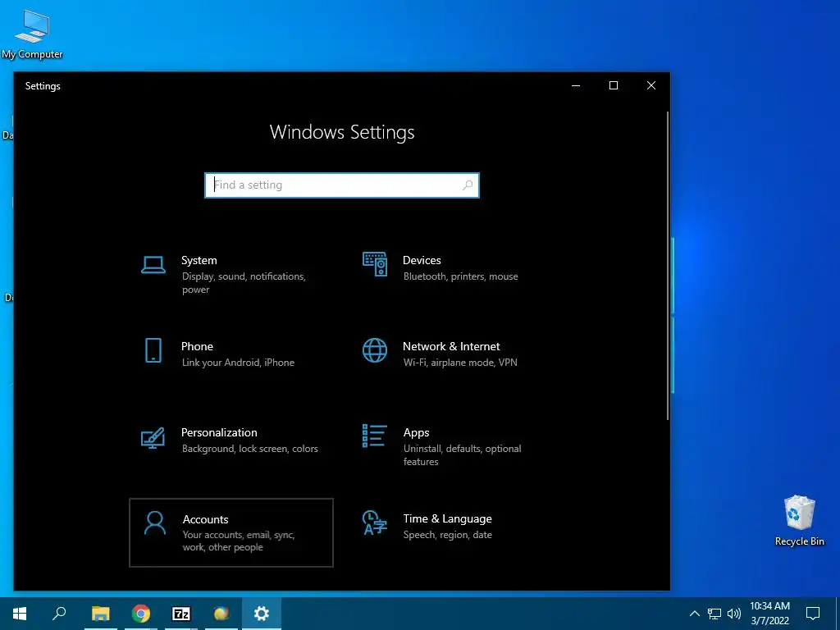Click the Settings gear in the taskbar
Viewport: 840px width, 630px height.
point(262,614)
